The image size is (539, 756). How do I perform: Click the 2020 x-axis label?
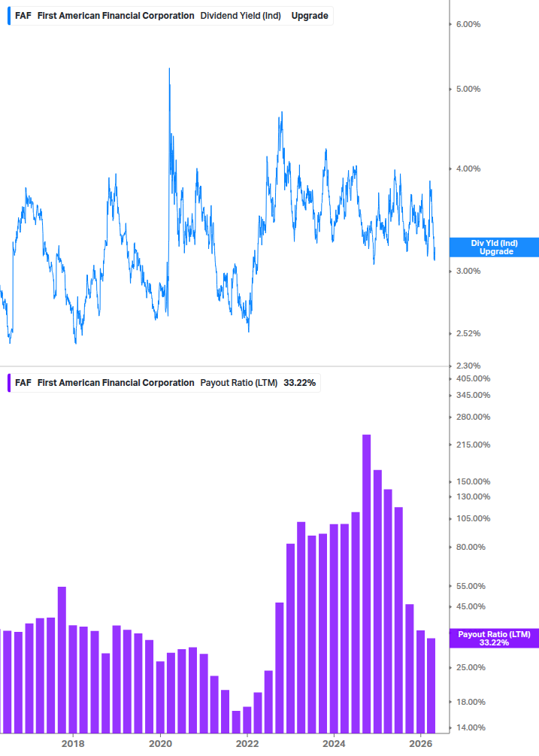tap(160, 744)
